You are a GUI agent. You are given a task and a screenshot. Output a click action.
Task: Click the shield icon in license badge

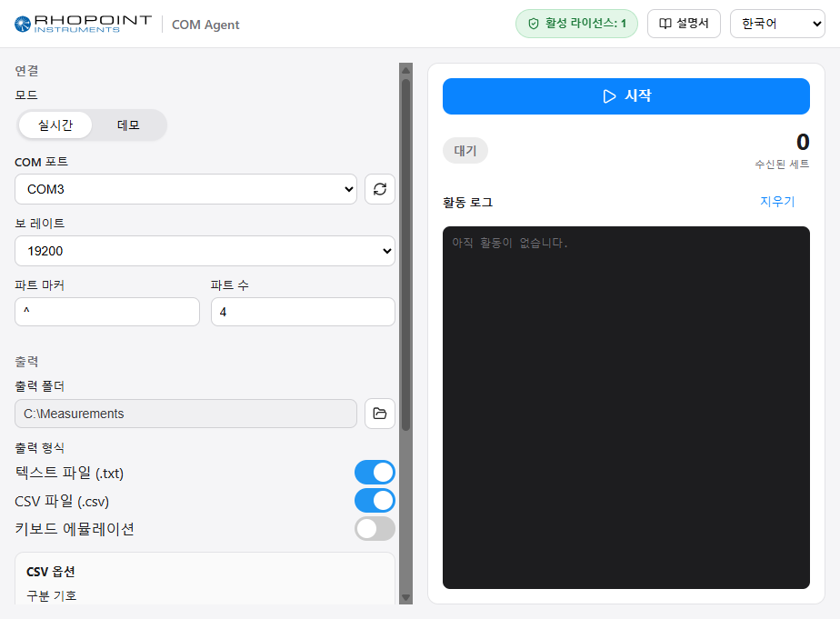coord(533,24)
